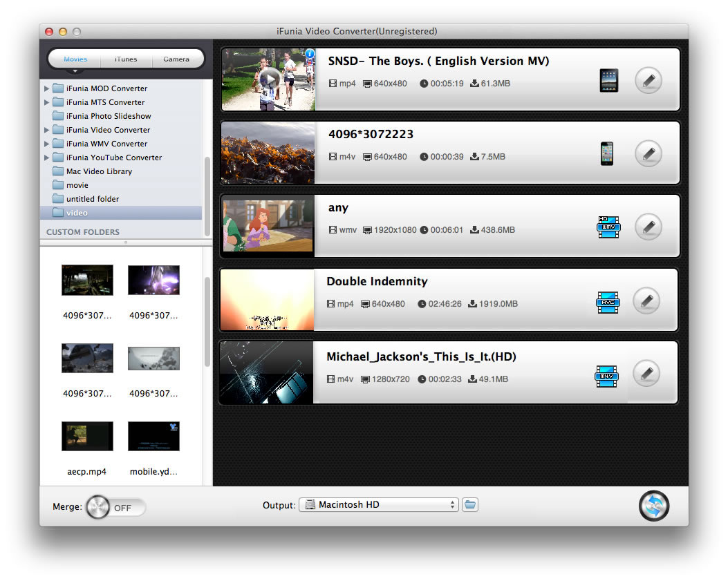Expand the iFunia Video Converter folder

[x=46, y=130]
